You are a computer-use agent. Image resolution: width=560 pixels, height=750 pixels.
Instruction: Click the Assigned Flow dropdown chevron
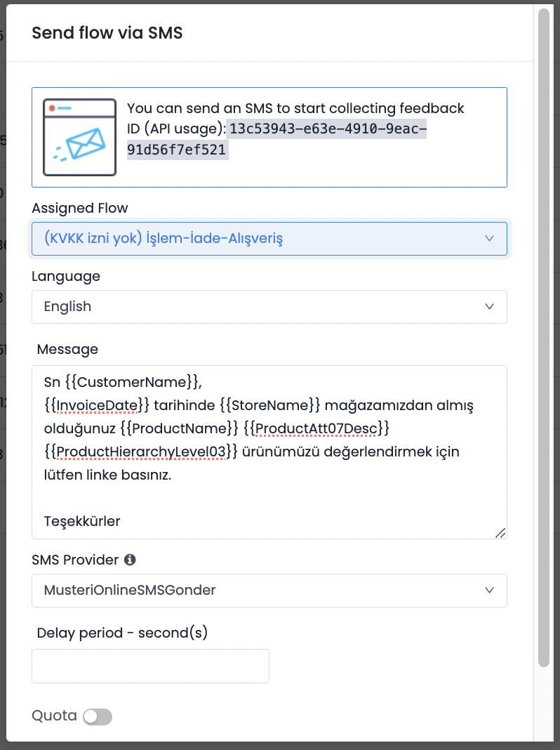489,238
